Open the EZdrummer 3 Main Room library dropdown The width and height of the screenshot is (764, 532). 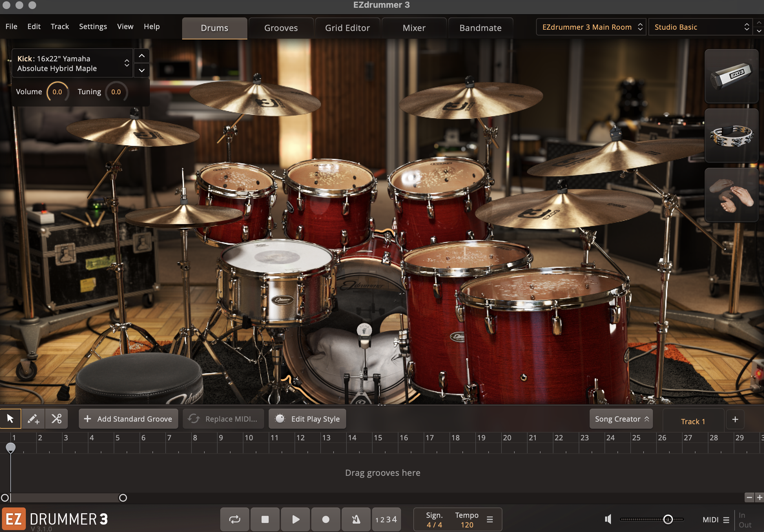pyautogui.click(x=591, y=27)
